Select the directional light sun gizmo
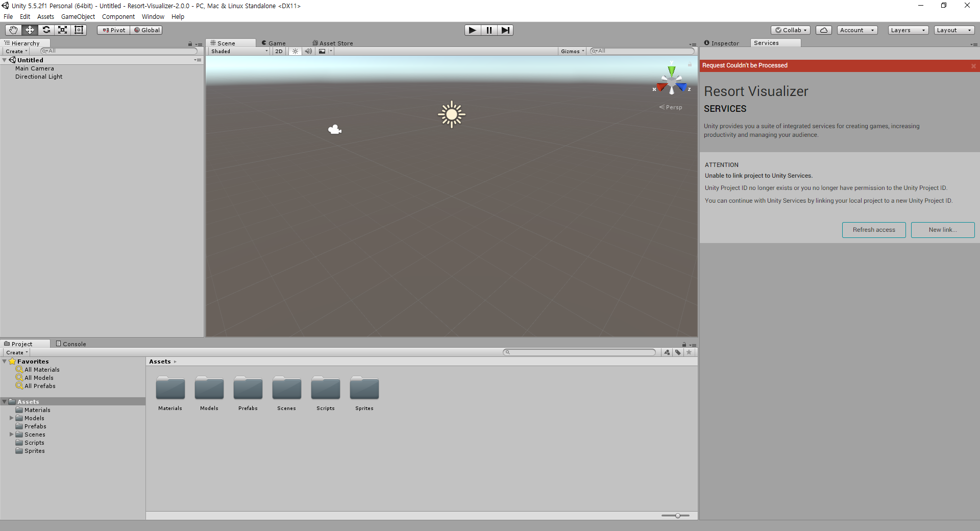Image resolution: width=980 pixels, height=531 pixels. pyautogui.click(x=452, y=114)
